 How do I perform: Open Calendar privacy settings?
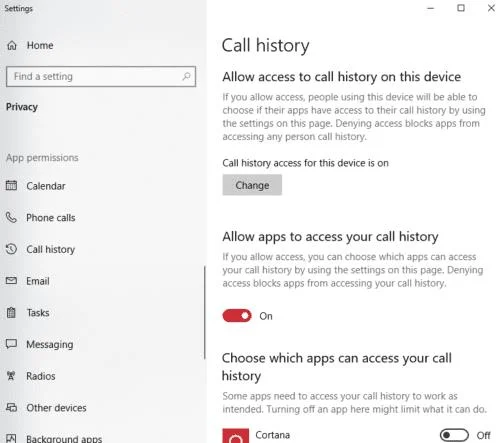(46, 186)
